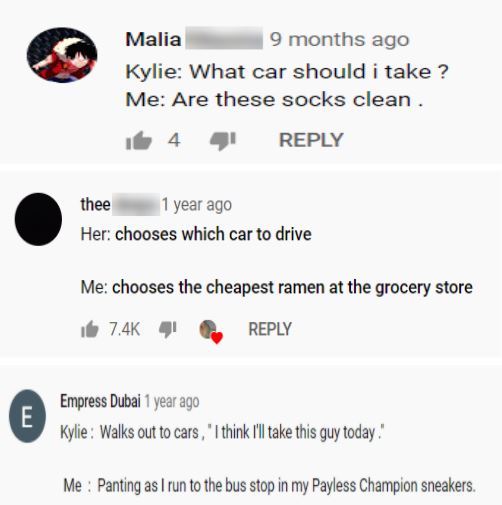Click the creator heart badge icon
Viewport: 502px width, 505px height.
(211, 331)
